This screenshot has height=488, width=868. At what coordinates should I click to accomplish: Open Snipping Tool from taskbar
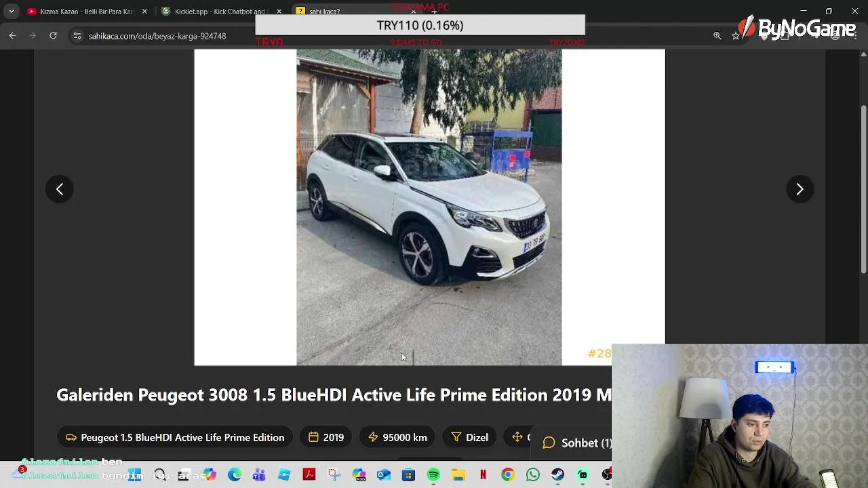point(334,475)
